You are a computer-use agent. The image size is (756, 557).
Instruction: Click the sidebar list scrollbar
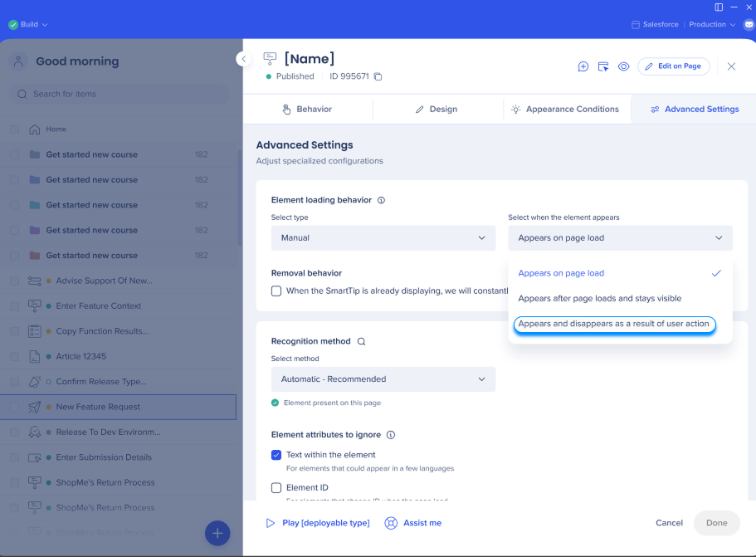(x=240, y=198)
